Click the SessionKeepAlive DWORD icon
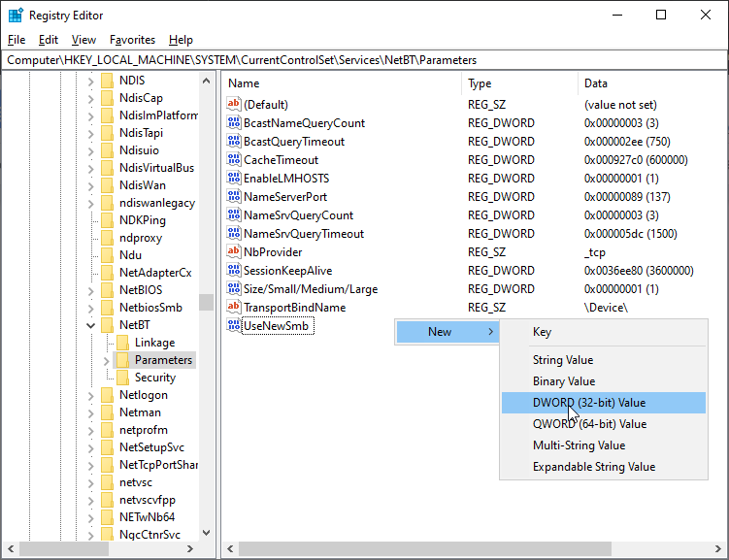The image size is (729, 560). [234, 270]
